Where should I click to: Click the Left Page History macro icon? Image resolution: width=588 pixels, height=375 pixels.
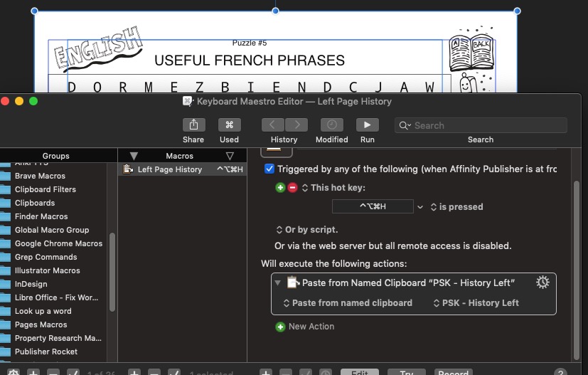click(x=128, y=169)
